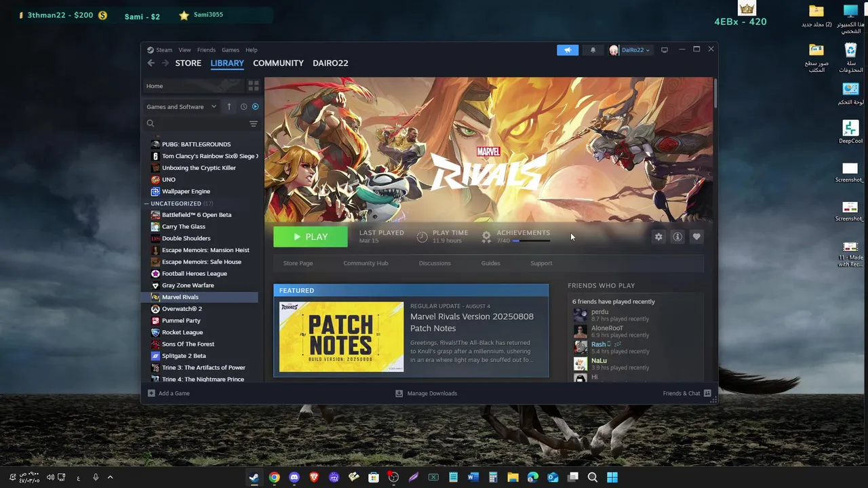The height and width of the screenshot is (488, 868).
Task: Open Brave browser from the taskbar
Action: [314, 477]
